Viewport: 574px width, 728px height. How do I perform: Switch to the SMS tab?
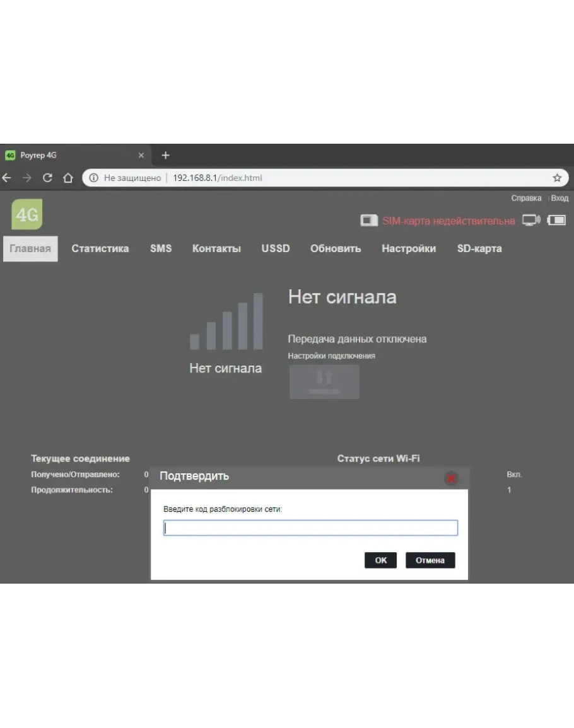click(161, 248)
